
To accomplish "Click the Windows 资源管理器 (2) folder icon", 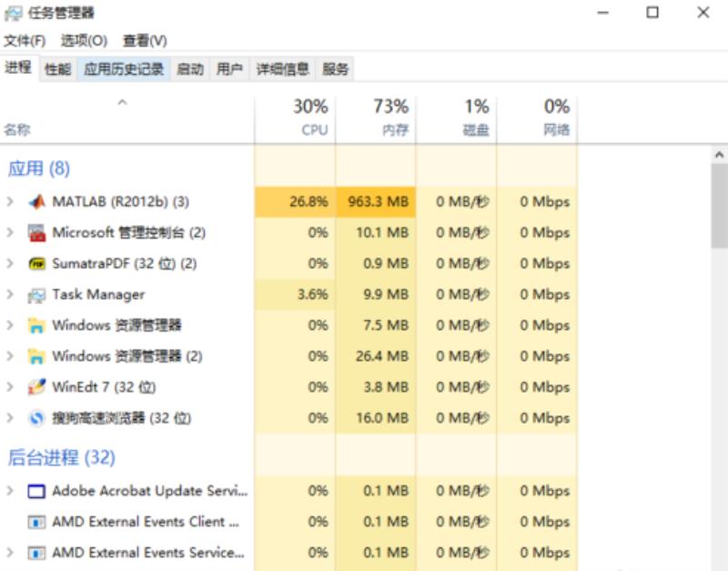I will point(36,356).
